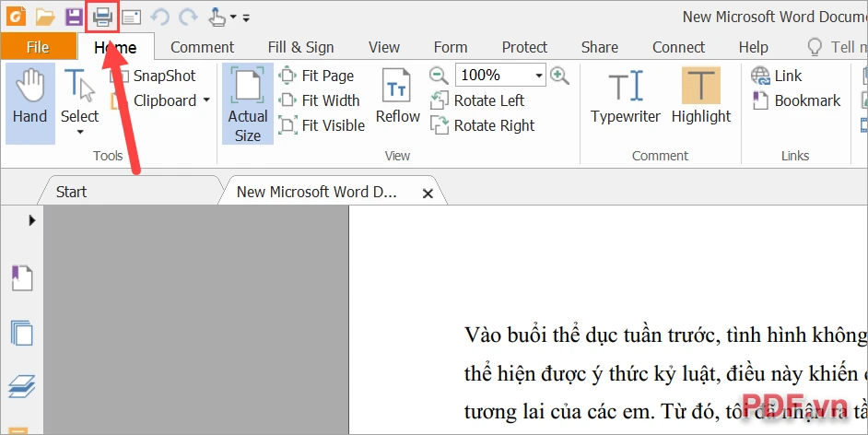Switch to the Comment ribbon tab
Viewport: 868px width, 435px height.
(x=202, y=47)
